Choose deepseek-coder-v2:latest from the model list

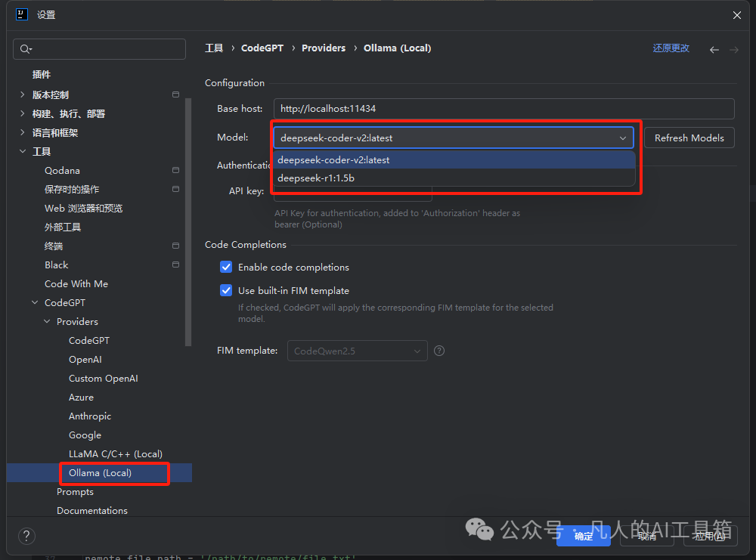454,160
